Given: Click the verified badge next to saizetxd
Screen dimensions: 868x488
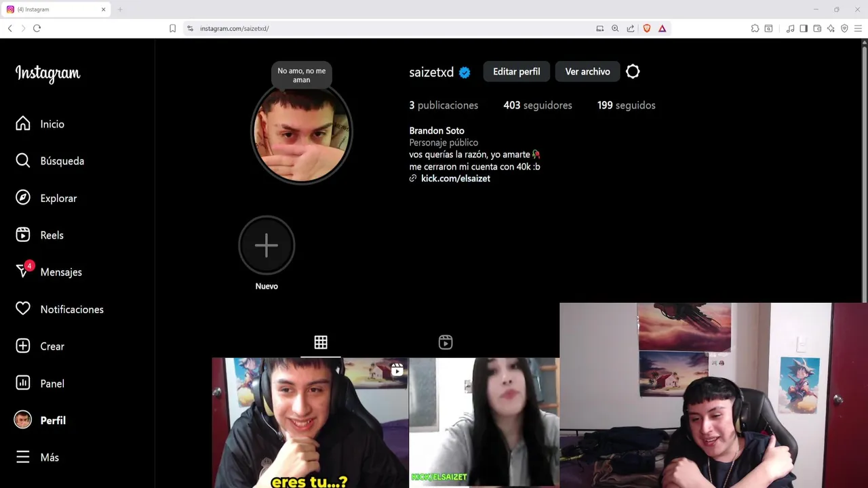Looking at the screenshot, I should (465, 73).
